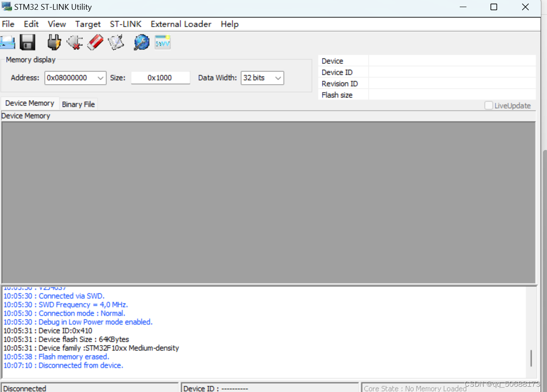547x392 pixels.
Task: Connect to the target device
Action: click(x=53, y=41)
